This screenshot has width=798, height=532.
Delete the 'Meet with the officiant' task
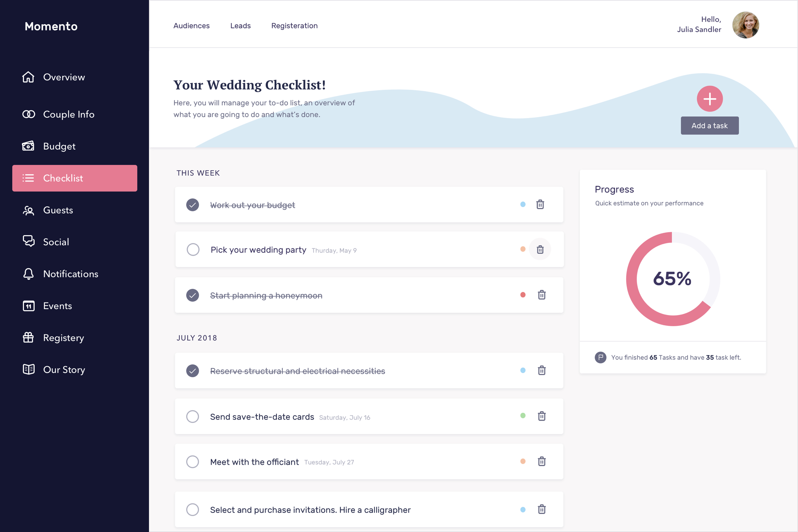(542, 462)
